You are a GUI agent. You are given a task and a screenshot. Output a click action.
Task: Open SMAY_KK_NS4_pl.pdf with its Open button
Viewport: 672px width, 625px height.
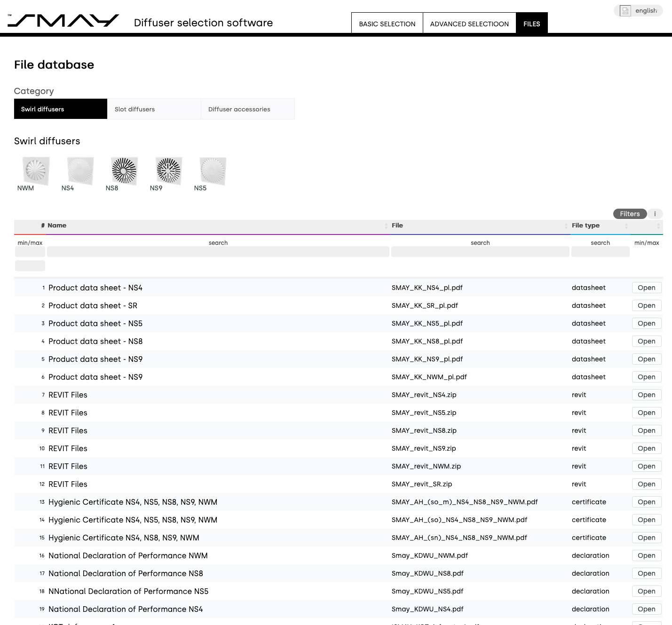tap(647, 288)
